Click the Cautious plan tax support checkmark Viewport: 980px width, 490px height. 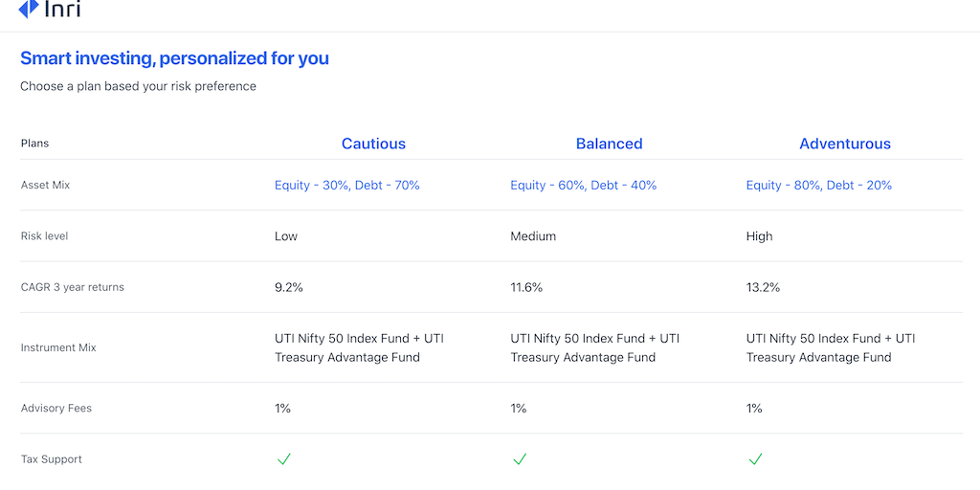tap(283, 459)
